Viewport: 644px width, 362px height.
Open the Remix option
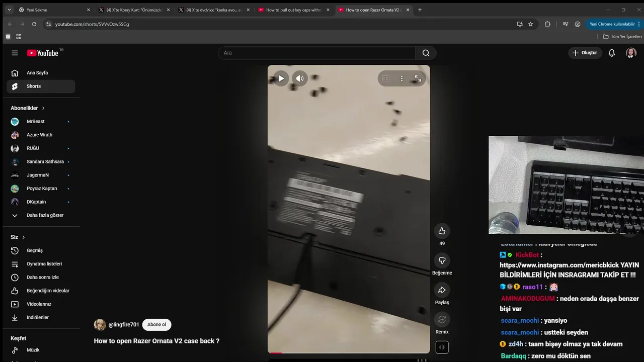point(442,319)
